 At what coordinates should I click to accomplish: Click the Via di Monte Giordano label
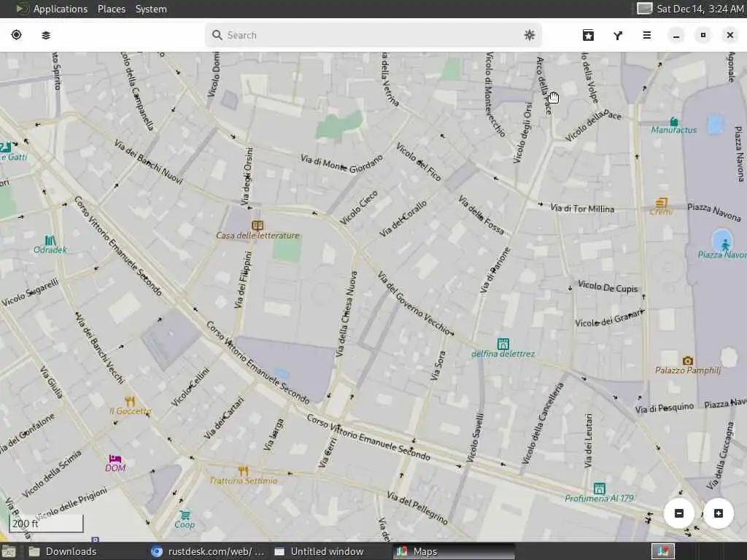point(341,164)
